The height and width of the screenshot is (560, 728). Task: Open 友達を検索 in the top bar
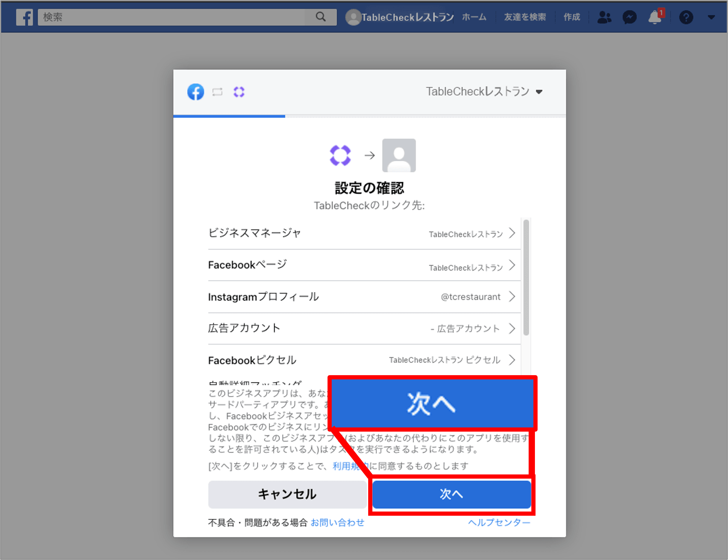(525, 17)
